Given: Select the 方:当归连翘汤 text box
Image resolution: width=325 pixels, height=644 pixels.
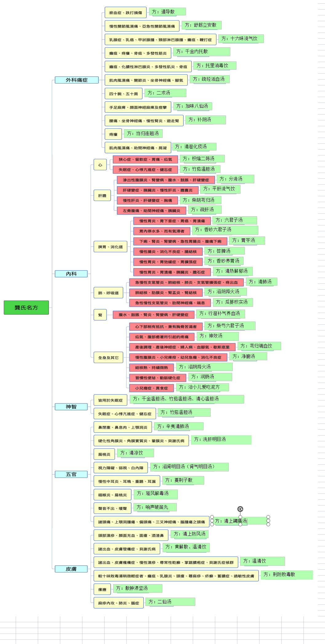Looking at the screenshot, I should tap(143, 133).
